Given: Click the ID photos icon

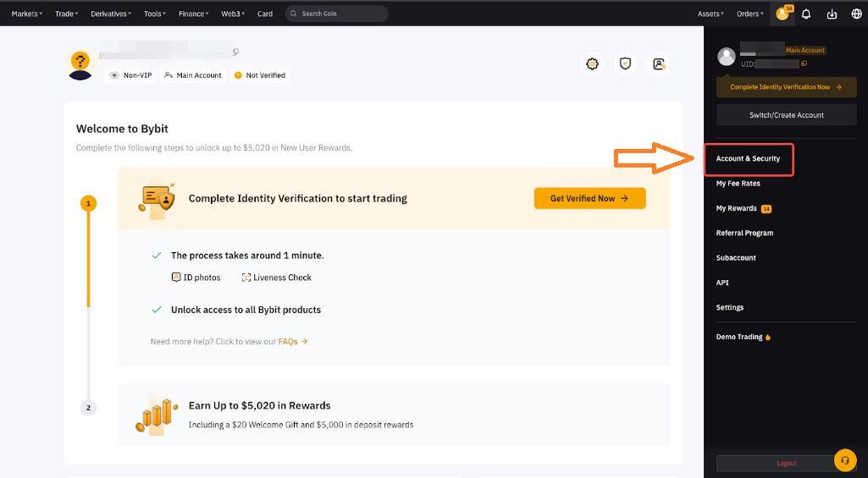Looking at the screenshot, I should [176, 277].
